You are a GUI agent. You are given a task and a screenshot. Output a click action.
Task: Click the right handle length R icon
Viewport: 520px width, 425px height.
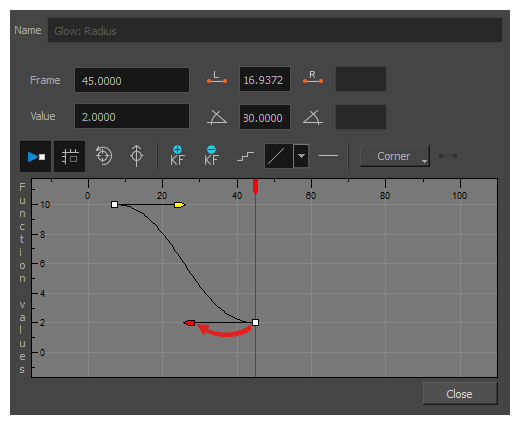click(x=313, y=78)
